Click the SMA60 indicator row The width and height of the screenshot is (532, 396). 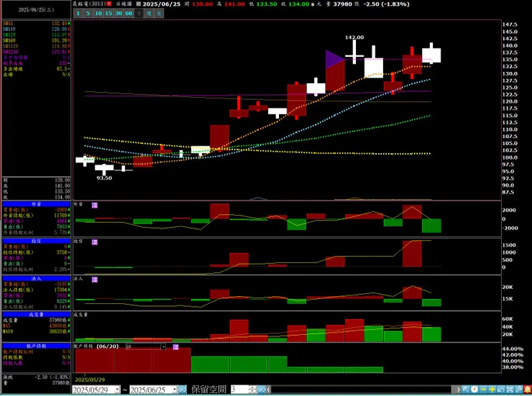point(36,40)
